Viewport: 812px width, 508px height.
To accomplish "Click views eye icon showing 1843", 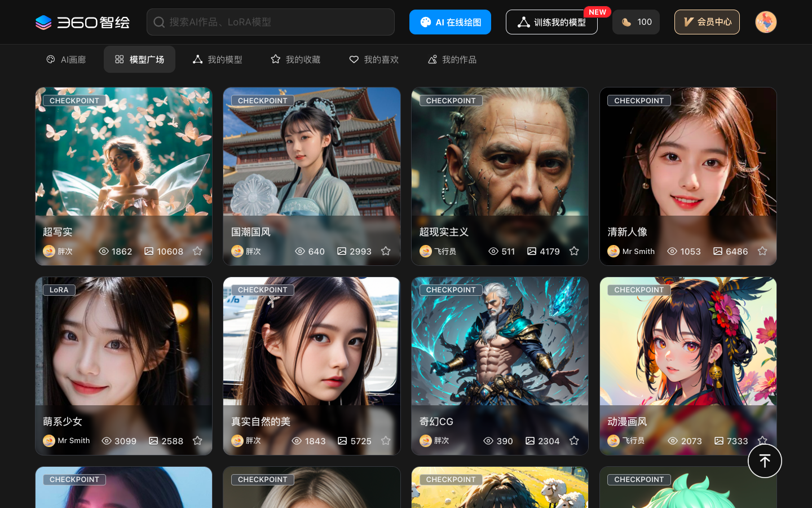I will pyautogui.click(x=297, y=441).
